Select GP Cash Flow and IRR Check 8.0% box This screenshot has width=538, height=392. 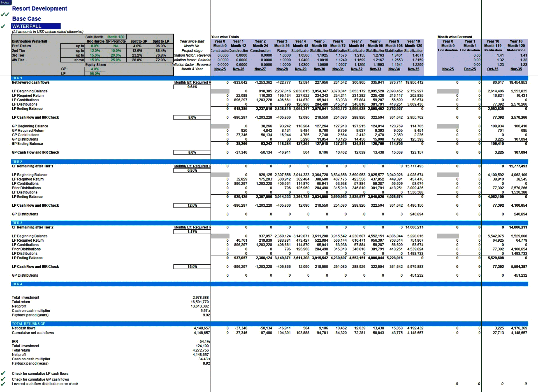pyautogui.click(x=192, y=152)
